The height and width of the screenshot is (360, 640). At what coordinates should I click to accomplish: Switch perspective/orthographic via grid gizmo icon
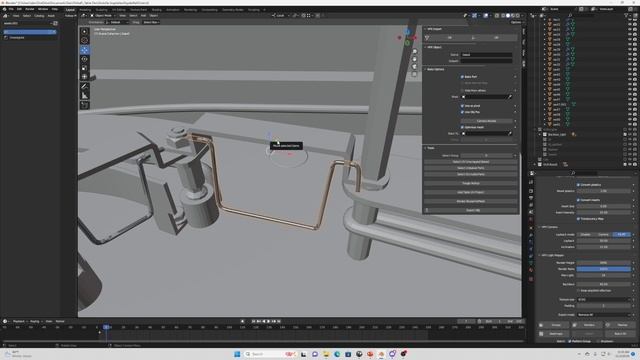click(x=414, y=74)
